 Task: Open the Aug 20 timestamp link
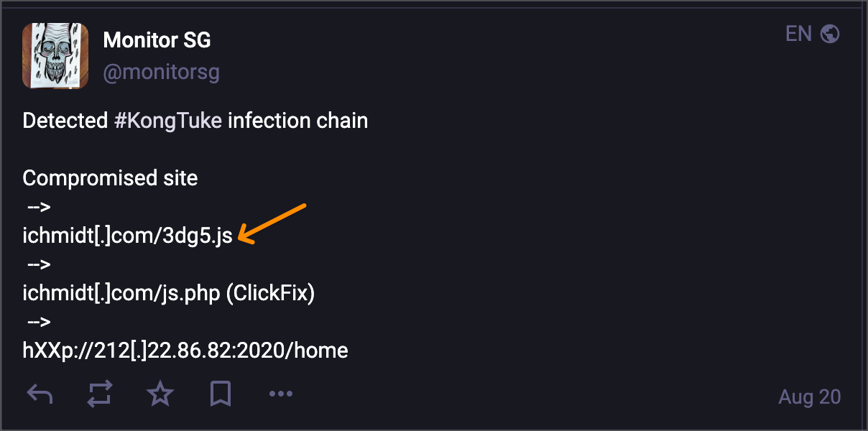810,397
